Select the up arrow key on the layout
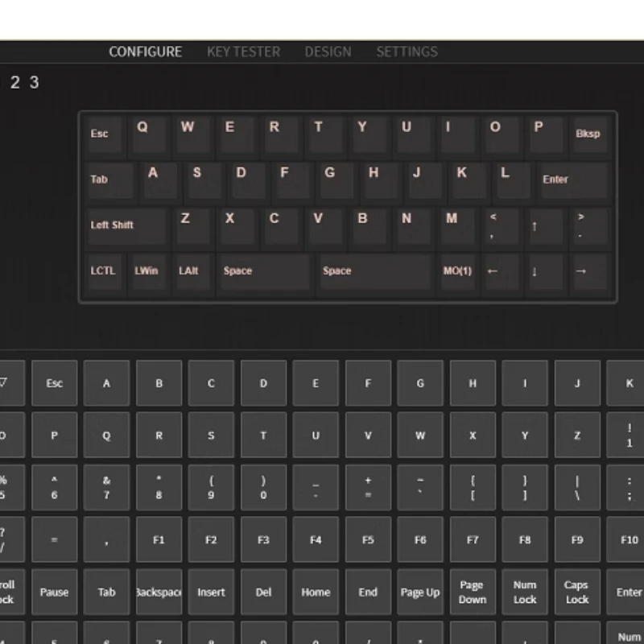 click(x=546, y=226)
